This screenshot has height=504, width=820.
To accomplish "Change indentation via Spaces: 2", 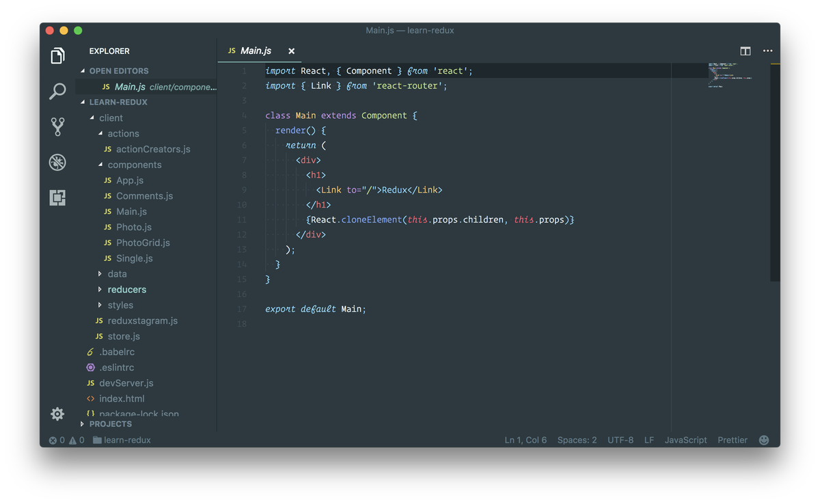I will point(577,440).
